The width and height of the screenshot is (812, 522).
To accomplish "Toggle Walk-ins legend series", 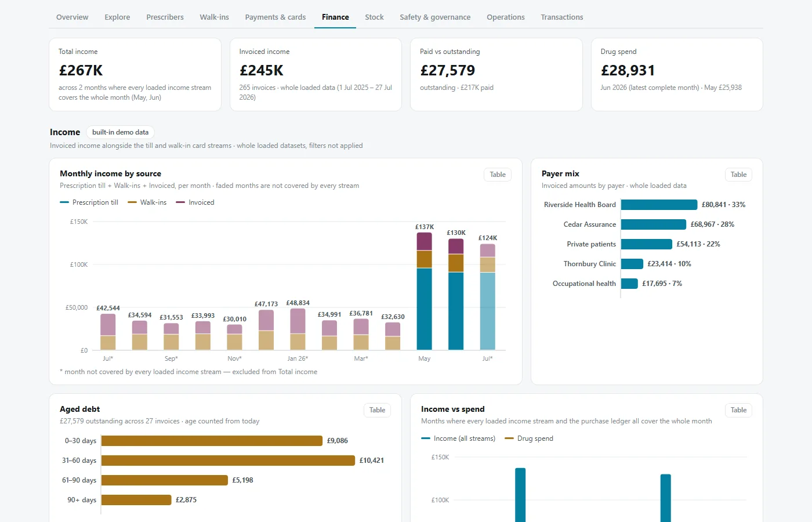I will 147,202.
